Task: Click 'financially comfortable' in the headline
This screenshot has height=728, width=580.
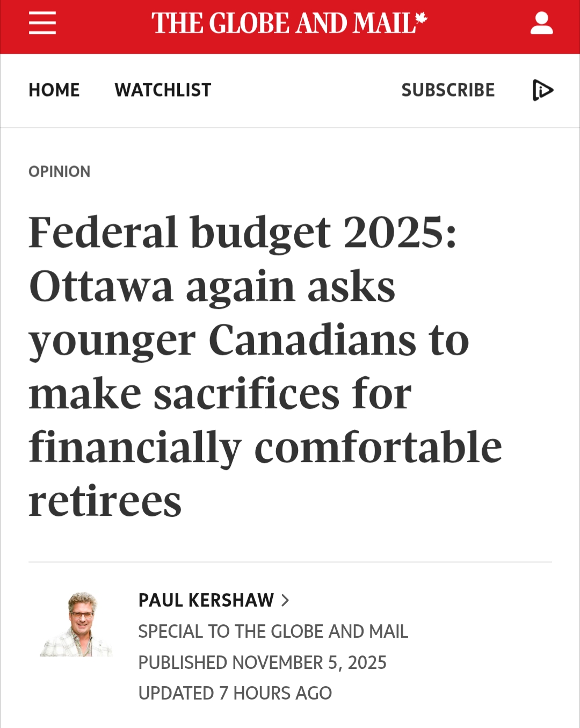Action: [265, 447]
